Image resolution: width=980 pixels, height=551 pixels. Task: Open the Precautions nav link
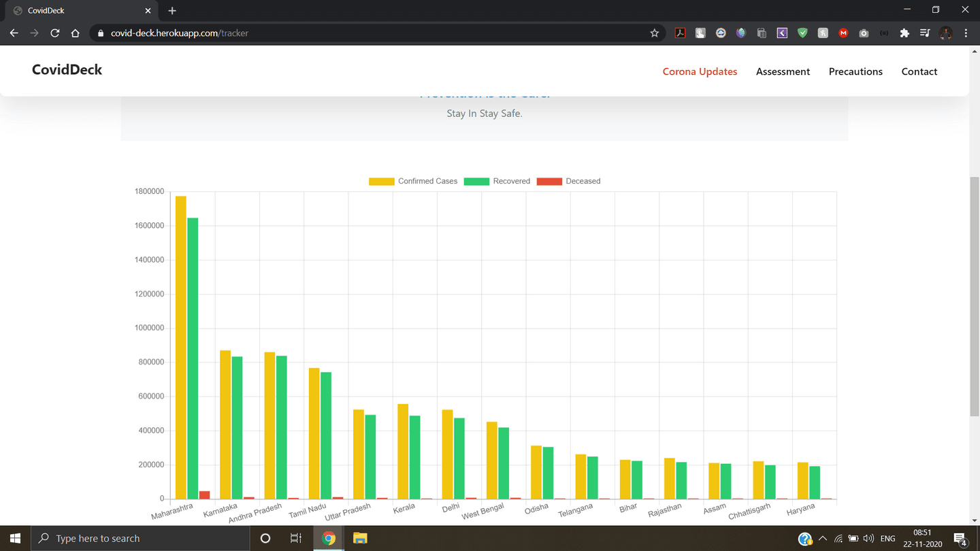coord(855,71)
